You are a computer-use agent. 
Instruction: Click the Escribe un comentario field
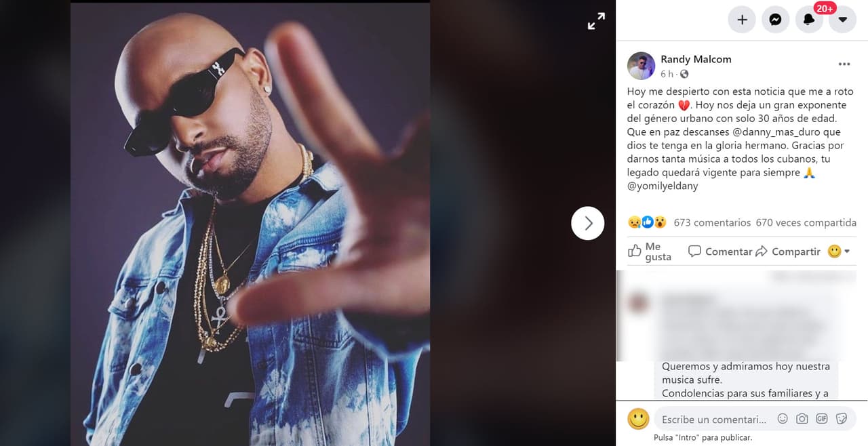(712, 419)
